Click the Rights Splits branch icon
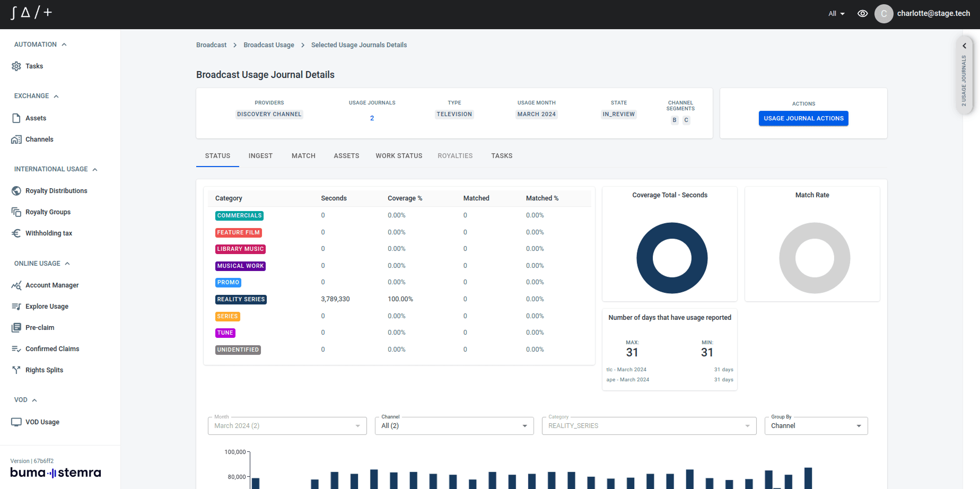The image size is (980, 489). (x=16, y=370)
